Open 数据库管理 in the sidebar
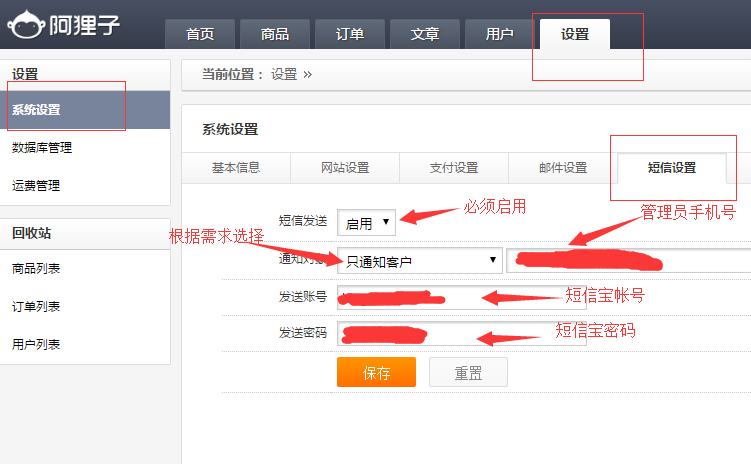The width and height of the screenshot is (751, 464). 42,148
